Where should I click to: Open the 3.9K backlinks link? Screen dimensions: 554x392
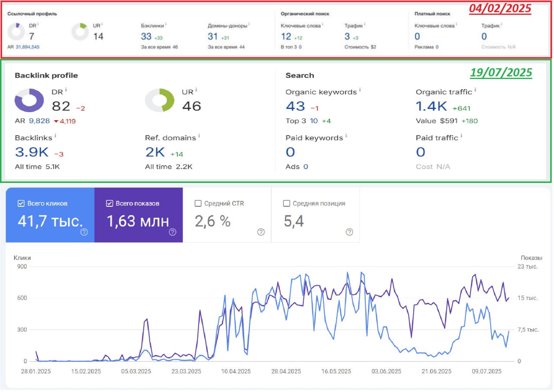[32, 152]
